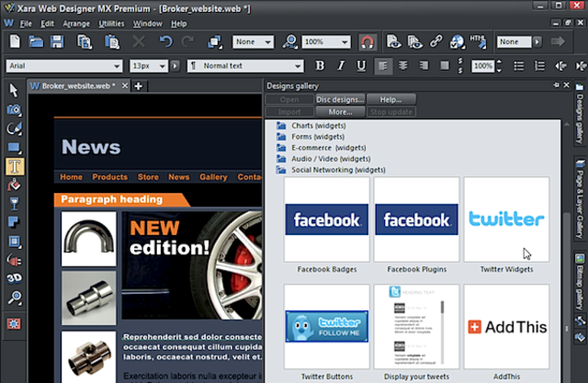Screen dimensions: 588x383
Task: Open the E-commerce (widgets) folder
Action: click(322, 148)
